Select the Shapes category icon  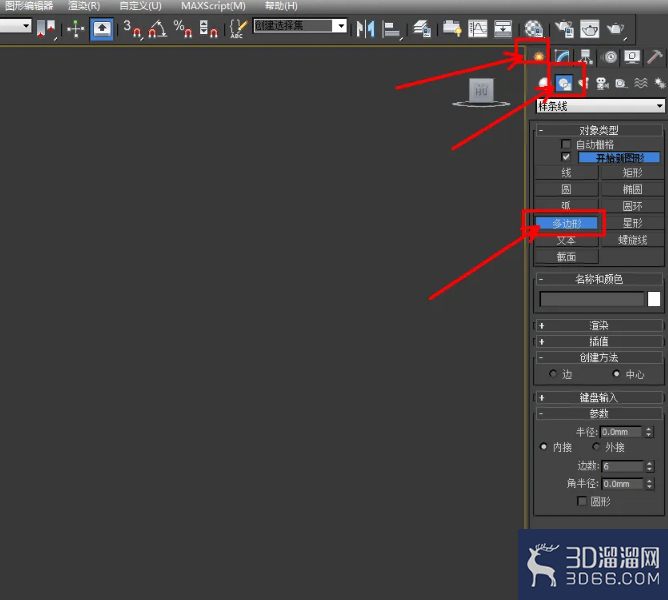tap(564, 83)
